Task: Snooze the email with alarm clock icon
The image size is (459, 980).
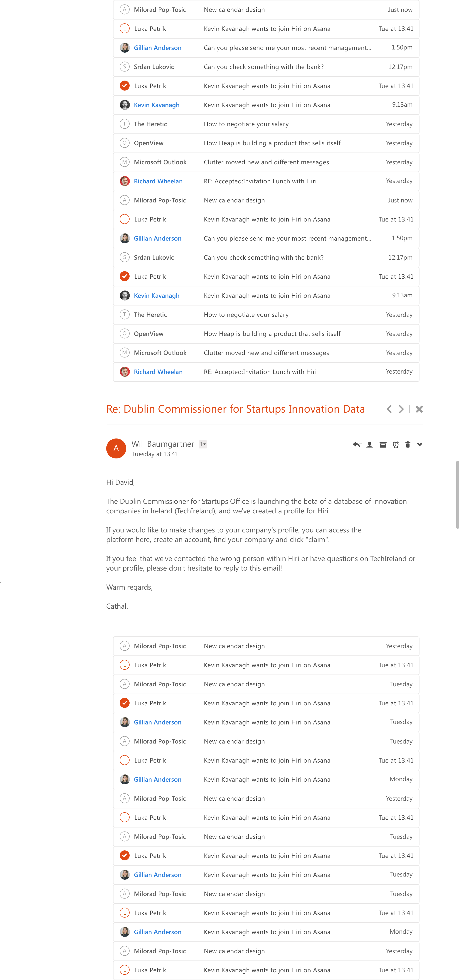Action: point(396,444)
